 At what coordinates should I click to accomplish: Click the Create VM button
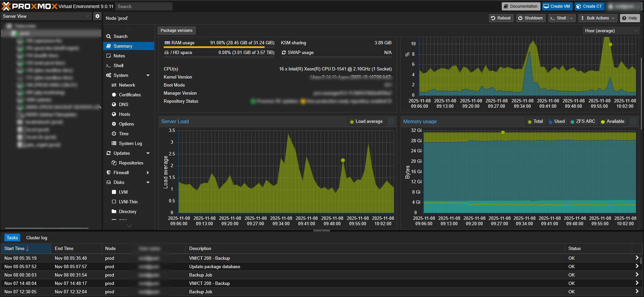pyautogui.click(x=557, y=6)
